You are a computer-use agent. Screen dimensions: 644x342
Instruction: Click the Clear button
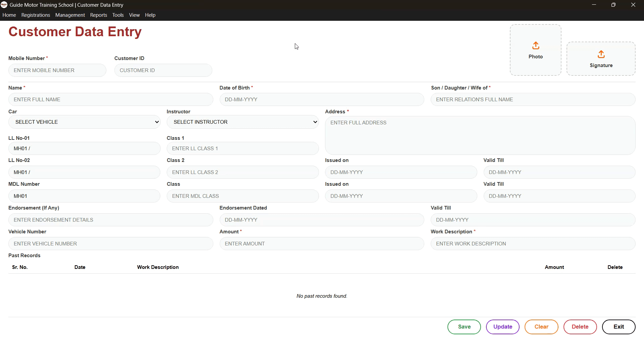[541, 327]
